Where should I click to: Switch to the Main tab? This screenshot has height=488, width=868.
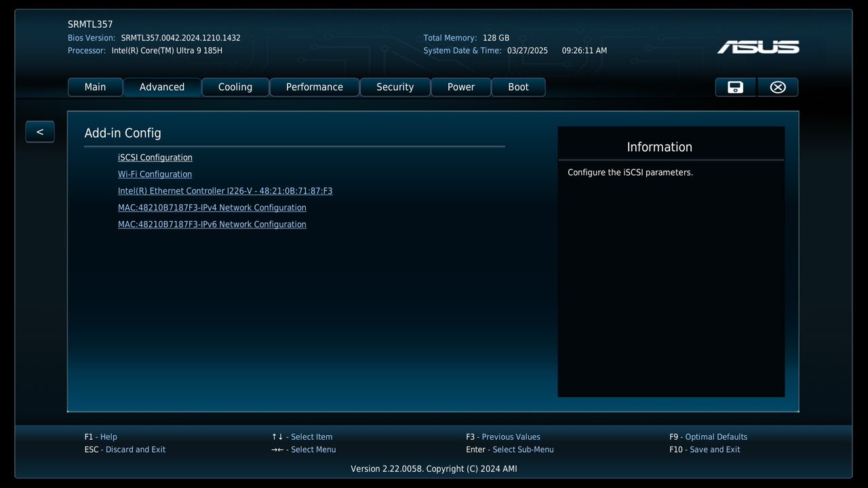95,87
